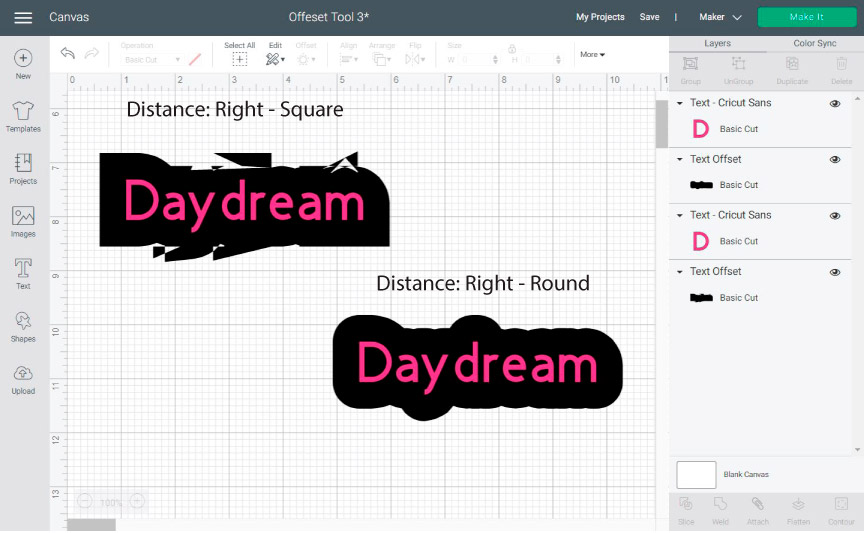
Task: Hide the first Text - Cricut Sans layer
Action: (x=835, y=103)
